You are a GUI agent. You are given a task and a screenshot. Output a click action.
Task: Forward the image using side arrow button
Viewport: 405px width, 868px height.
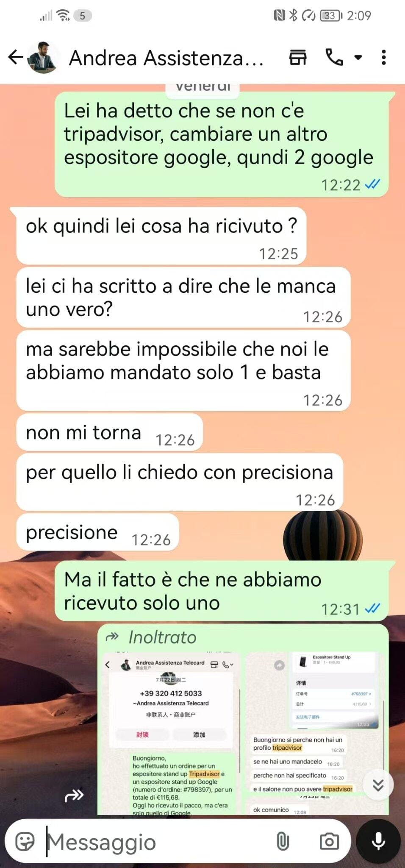tap(74, 796)
